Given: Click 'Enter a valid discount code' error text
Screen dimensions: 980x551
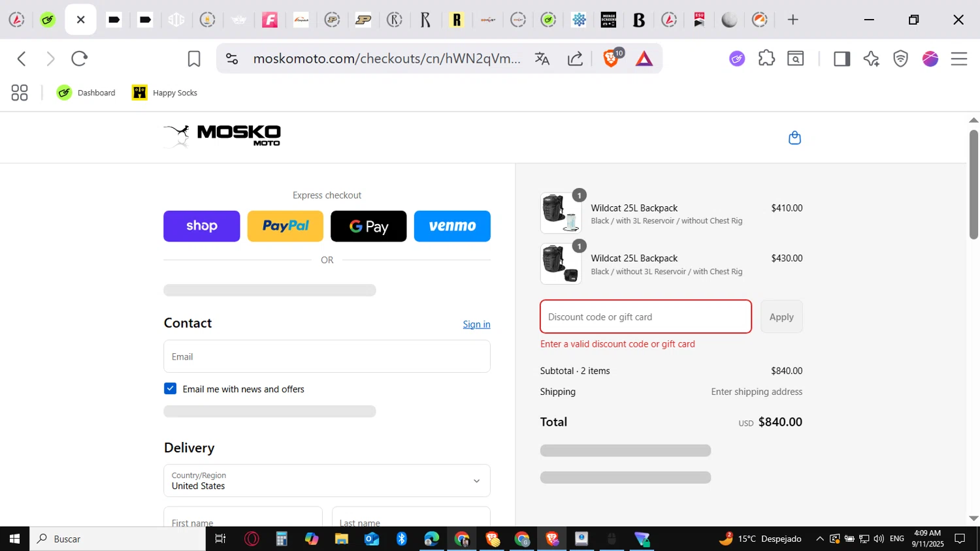Looking at the screenshot, I should click(x=617, y=344).
